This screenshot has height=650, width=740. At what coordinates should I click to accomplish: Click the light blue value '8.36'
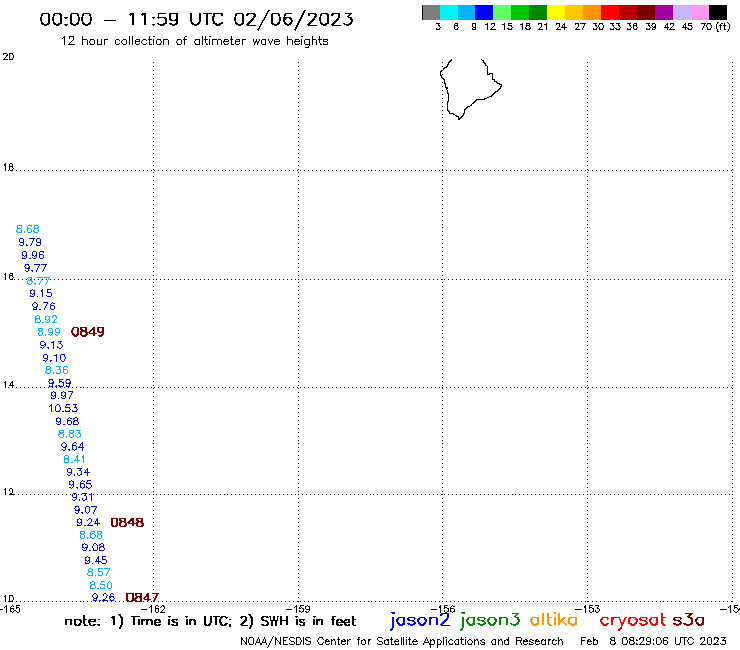click(56, 370)
